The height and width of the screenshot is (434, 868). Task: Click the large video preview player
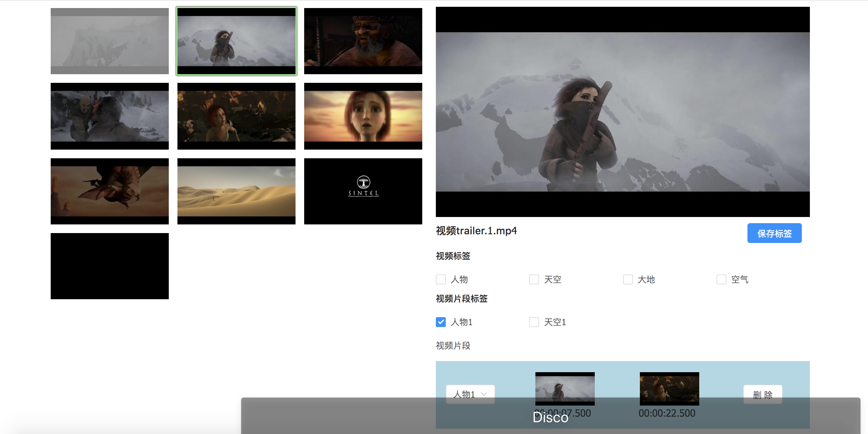pos(622,112)
